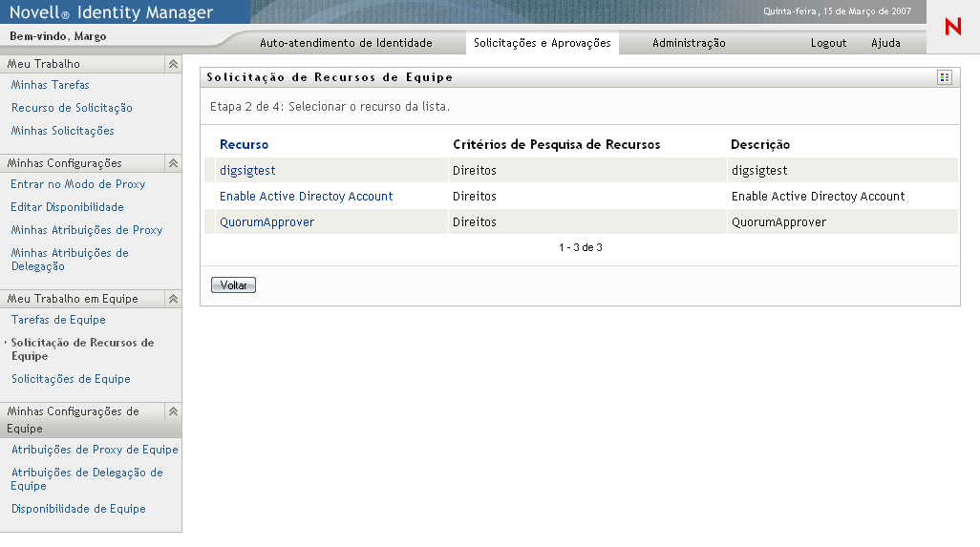Choose Enable Active Directoy Account resource
Screen dimensions: 980x547
306,197
